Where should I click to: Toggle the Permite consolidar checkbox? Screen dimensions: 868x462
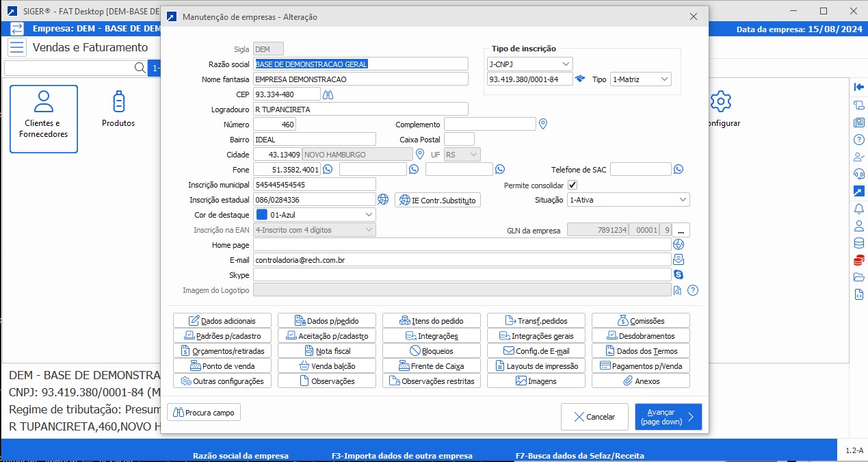(x=573, y=185)
